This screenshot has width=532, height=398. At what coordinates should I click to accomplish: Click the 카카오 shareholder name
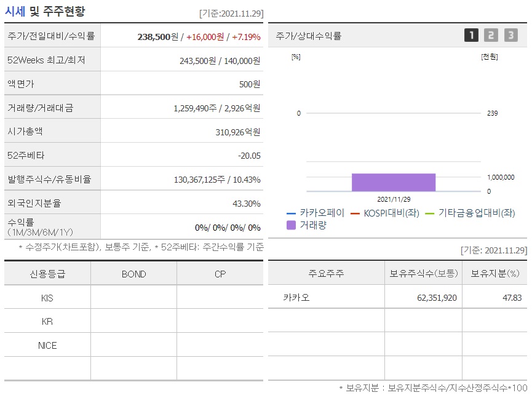coord(296,297)
